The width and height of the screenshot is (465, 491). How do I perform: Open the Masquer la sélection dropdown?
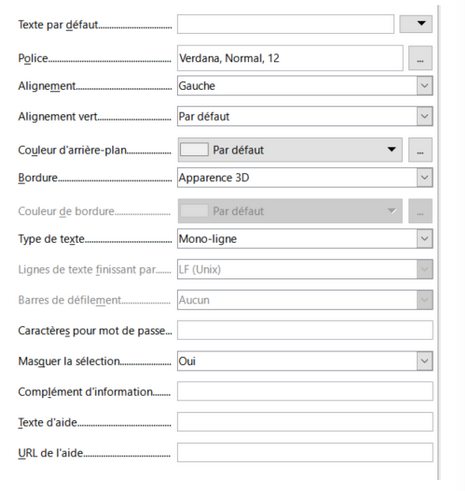[x=424, y=361]
